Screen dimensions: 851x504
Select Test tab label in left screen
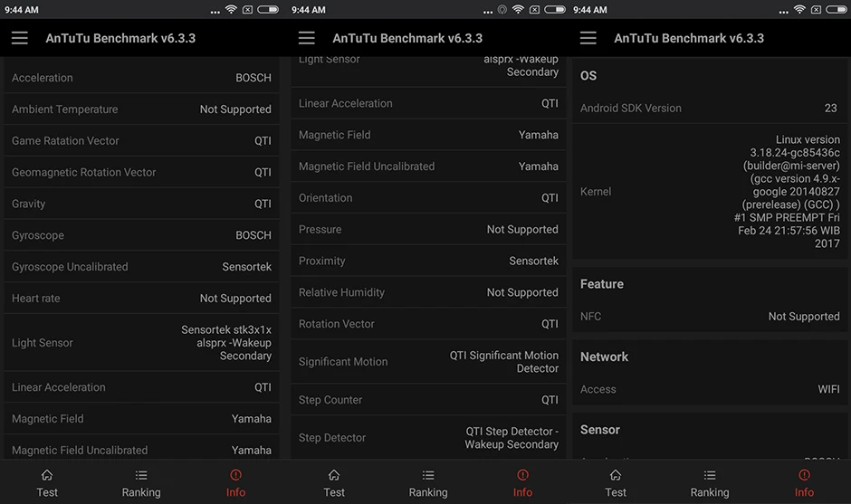[47, 492]
